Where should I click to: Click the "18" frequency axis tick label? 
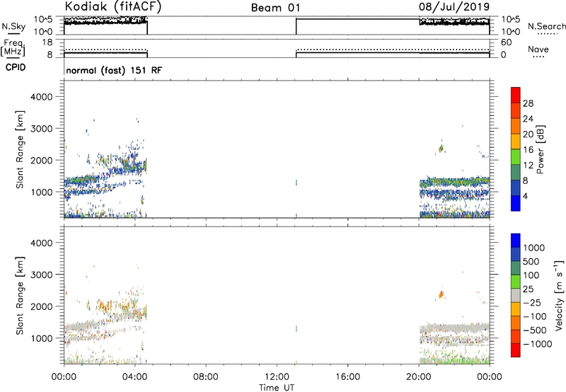coord(47,42)
